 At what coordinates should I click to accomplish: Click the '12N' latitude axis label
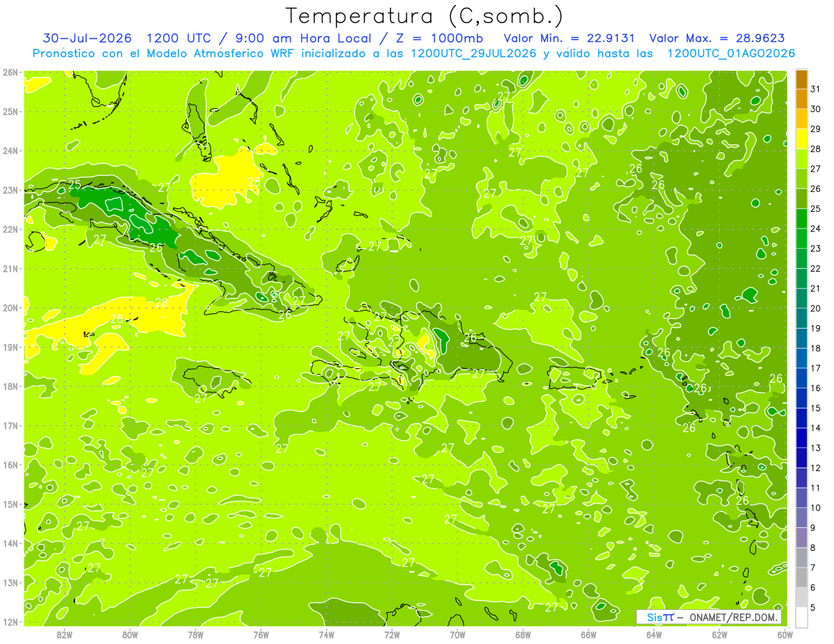[x=10, y=622]
